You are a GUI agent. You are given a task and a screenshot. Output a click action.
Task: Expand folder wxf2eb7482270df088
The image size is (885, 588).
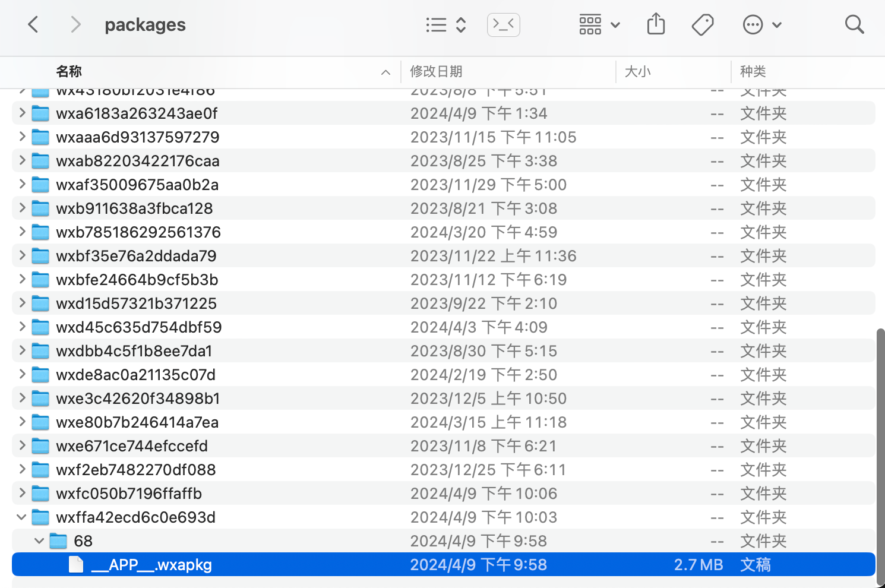tap(22, 469)
